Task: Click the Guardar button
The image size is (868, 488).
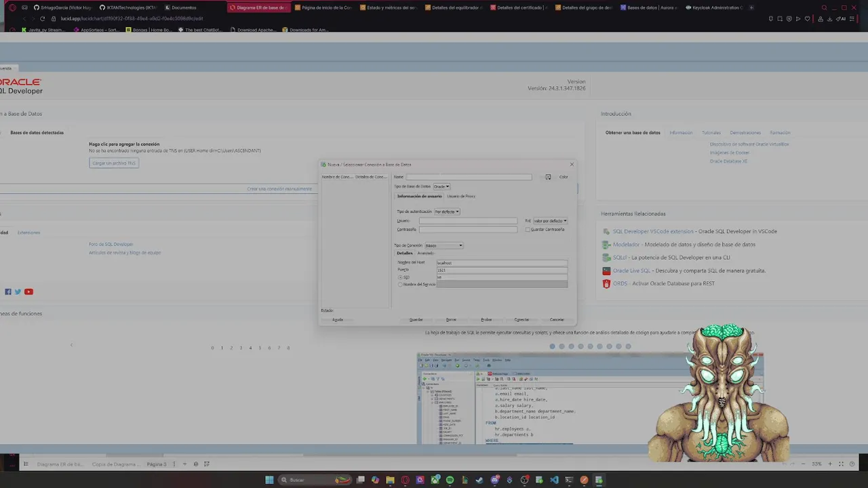Action: (x=416, y=319)
